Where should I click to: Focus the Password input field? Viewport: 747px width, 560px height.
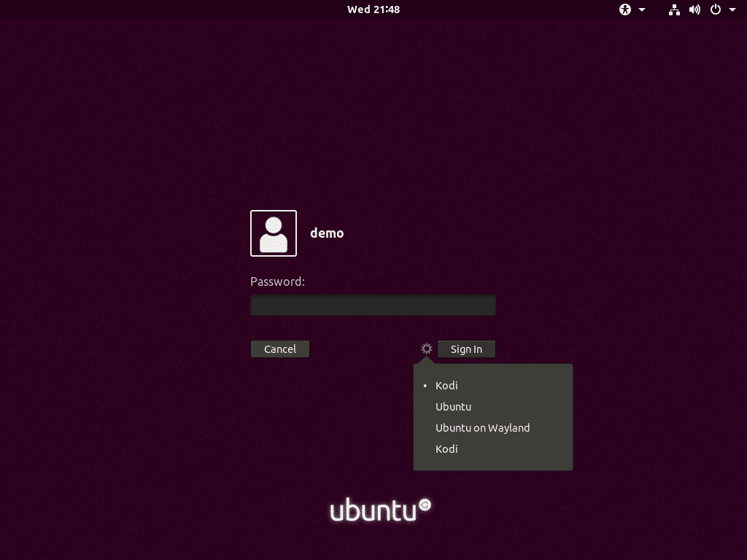(373, 306)
